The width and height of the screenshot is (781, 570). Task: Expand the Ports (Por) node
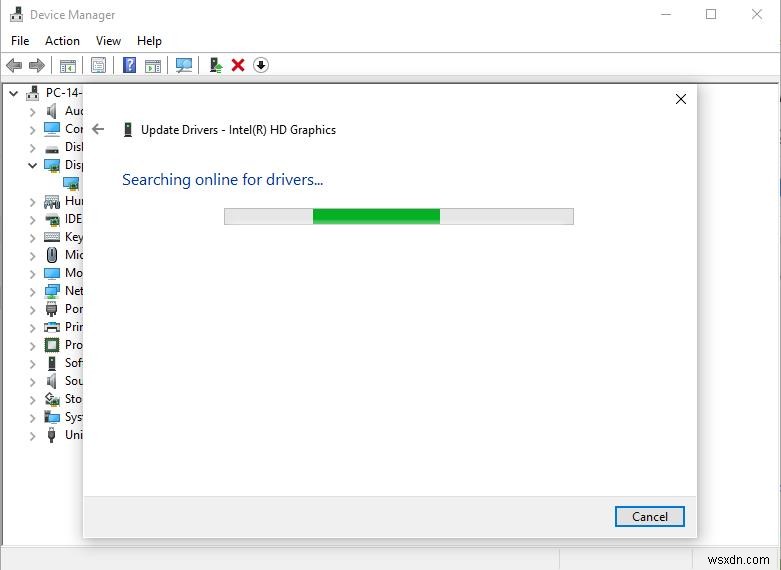pyautogui.click(x=32, y=310)
